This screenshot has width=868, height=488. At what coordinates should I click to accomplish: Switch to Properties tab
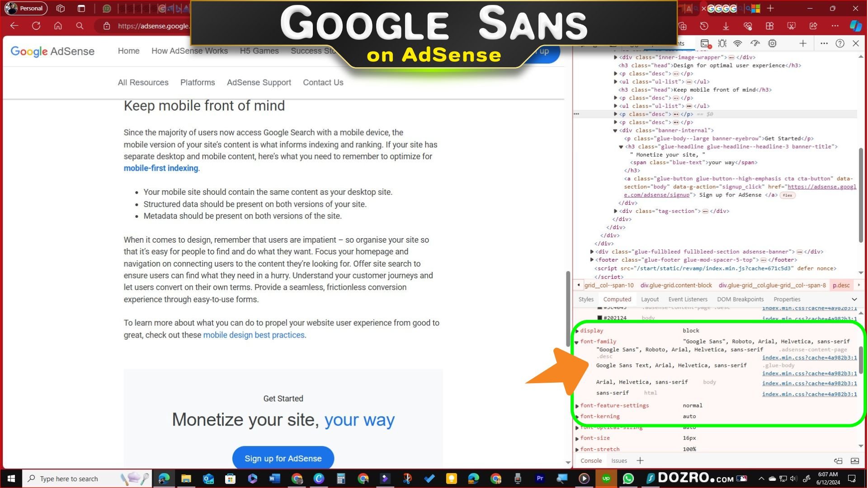pyautogui.click(x=787, y=299)
